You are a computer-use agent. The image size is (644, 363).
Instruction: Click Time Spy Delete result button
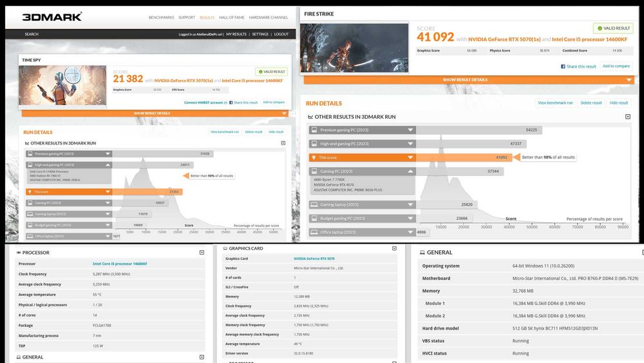(x=253, y=132)
